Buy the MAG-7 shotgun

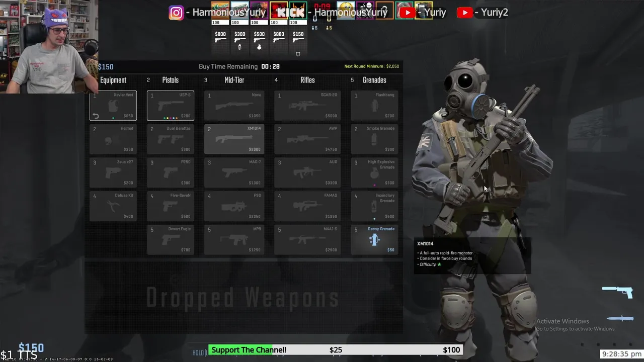(x=234, y=173)
